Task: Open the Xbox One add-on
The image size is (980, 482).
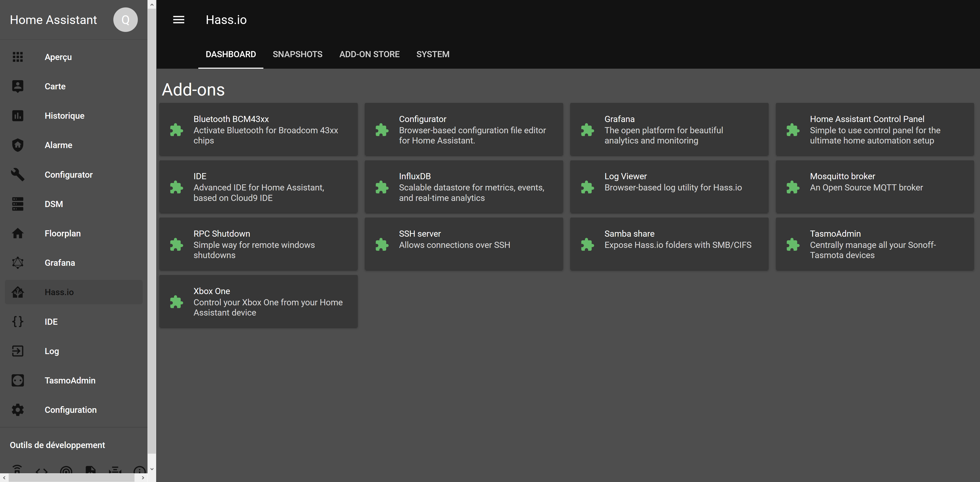Action: point(258,301)
